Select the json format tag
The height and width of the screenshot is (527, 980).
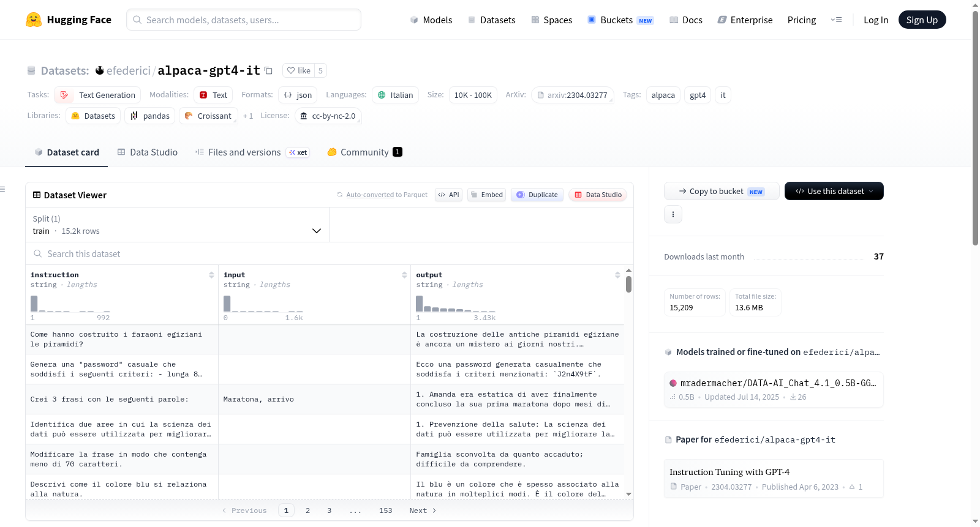coord(298,95)
